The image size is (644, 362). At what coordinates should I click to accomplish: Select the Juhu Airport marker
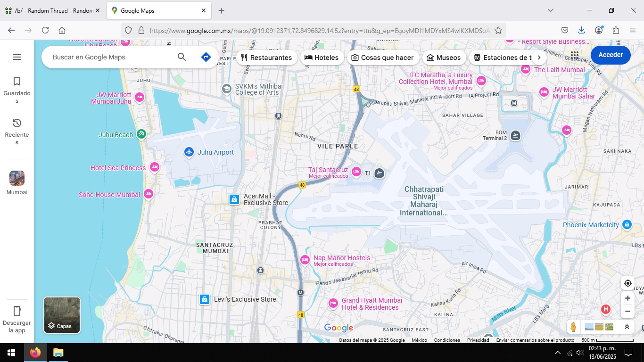coord(189,152)
